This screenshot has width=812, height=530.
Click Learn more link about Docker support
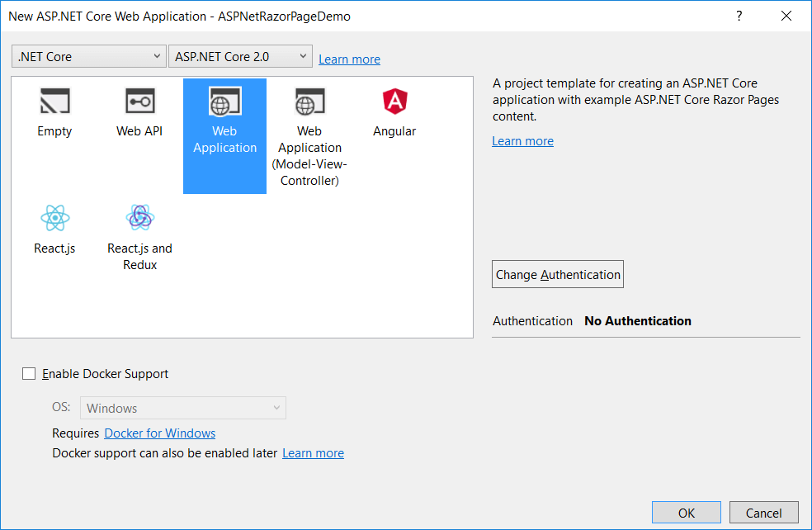coord(314,453)
